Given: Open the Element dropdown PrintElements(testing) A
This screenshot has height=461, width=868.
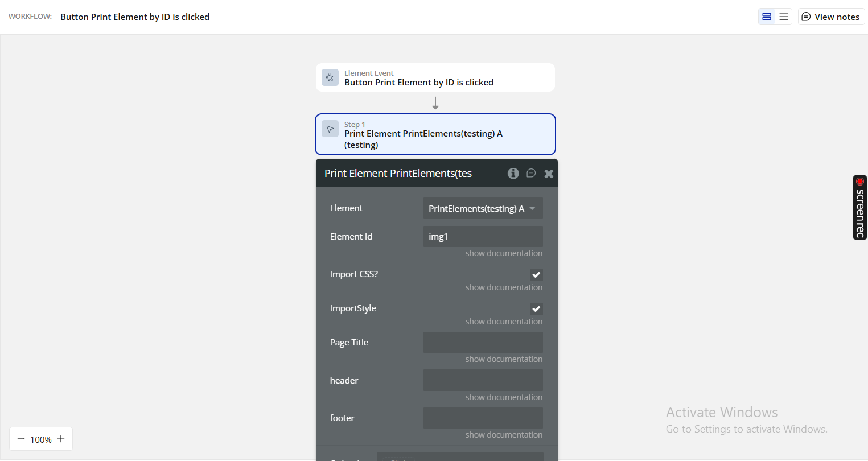Looking at the screenshot, I should [483, 208].
